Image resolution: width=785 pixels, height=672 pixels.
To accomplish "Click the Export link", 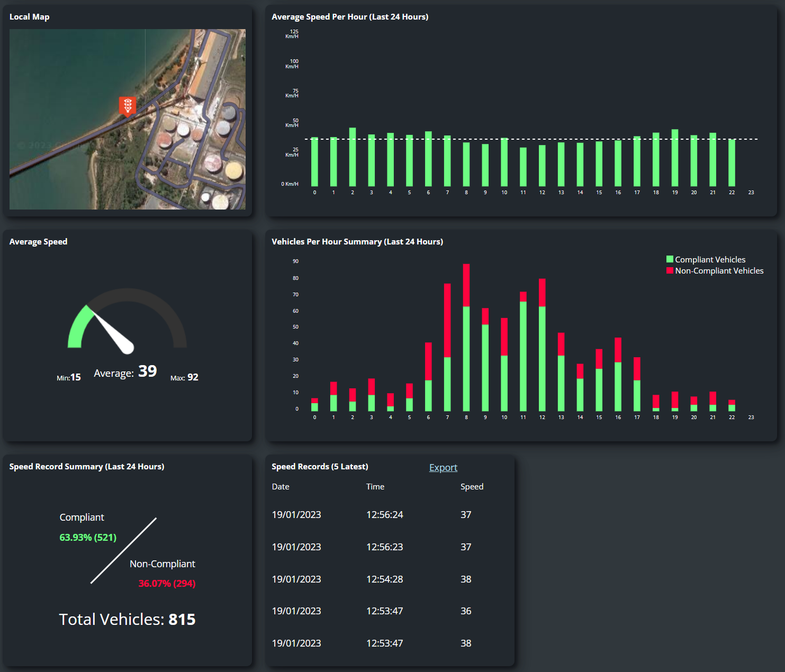I will tap(443, 468).
